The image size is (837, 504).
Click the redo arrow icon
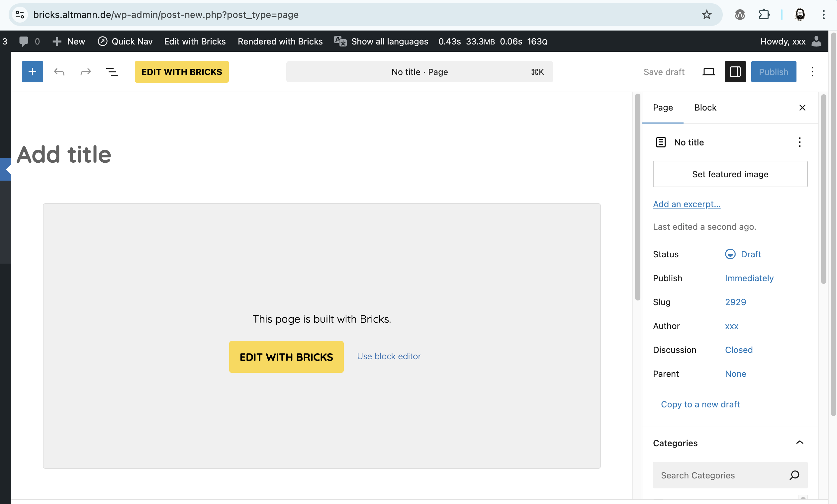[86, 72]
